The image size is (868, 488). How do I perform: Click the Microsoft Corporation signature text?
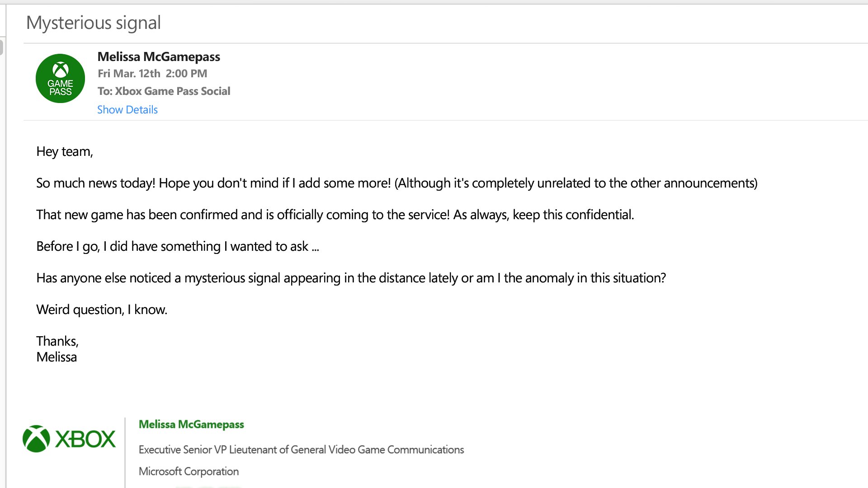click(189, 472)
